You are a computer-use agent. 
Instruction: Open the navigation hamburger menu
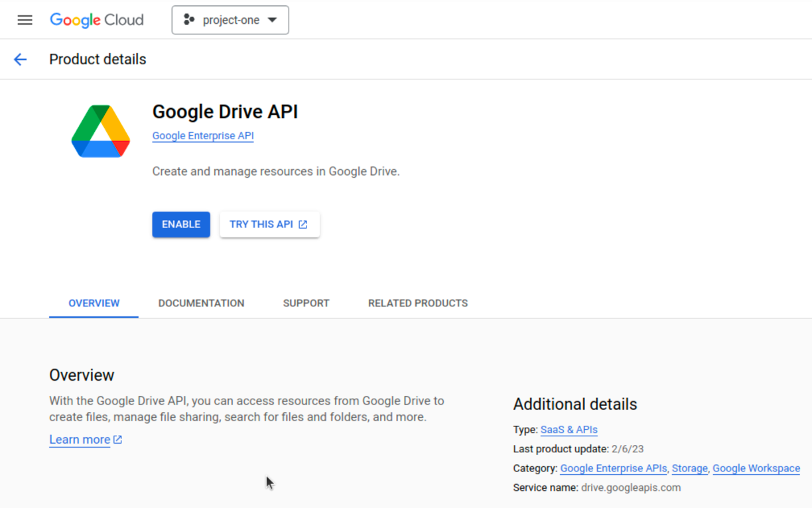point(25,19)
